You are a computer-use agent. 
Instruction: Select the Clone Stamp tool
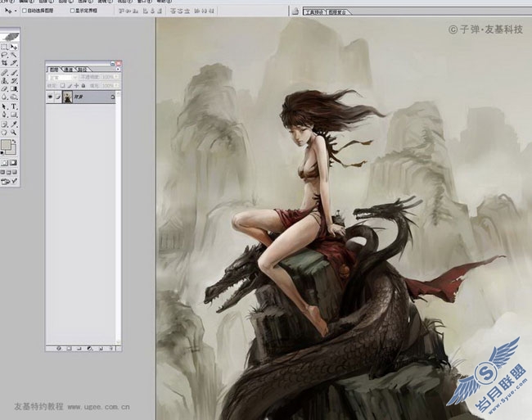pos(5,81)
